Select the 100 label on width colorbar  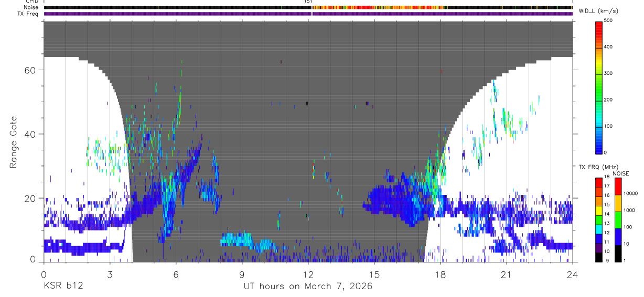pyautogui.click(x=609, y=126)
